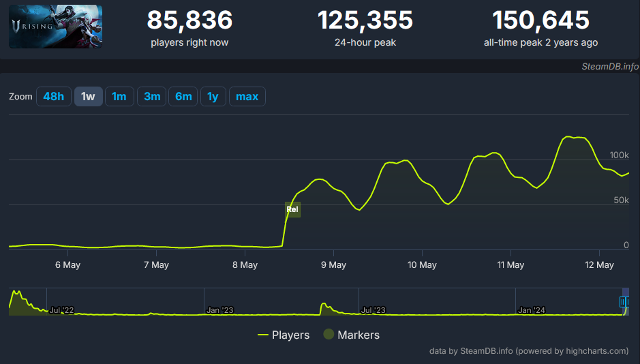This screenshot has height=364, width=640.
Task: Select the 1w zoom range
Action: coord(88,97)
